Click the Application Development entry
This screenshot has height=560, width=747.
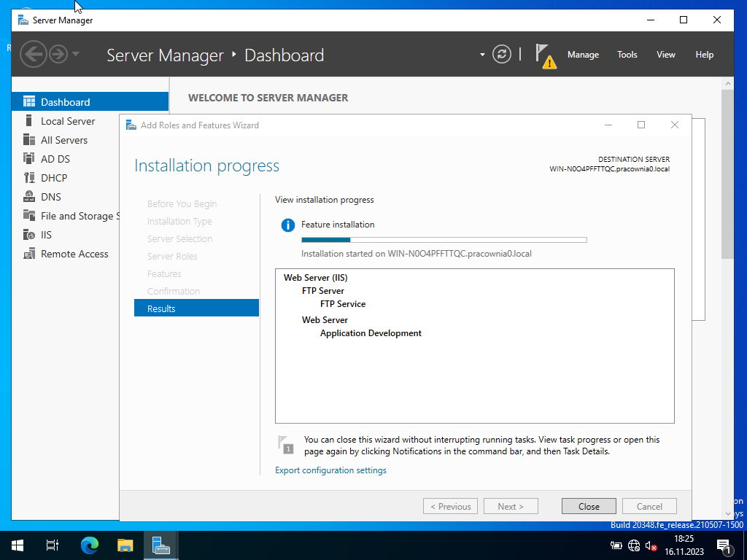point(371,332)
